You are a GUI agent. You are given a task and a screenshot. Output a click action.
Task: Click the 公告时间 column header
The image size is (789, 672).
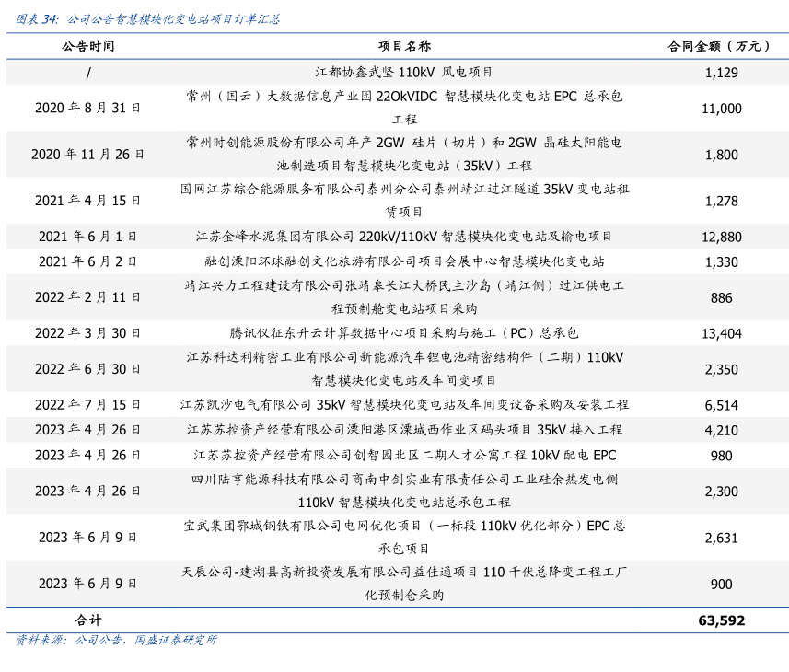(88, 46)
